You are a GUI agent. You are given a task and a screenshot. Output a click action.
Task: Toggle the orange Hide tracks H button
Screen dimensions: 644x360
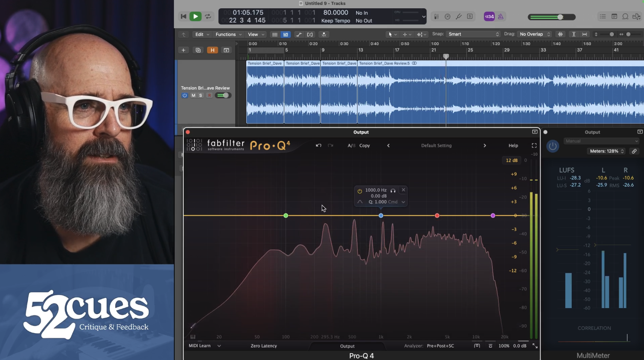pos(212,50)
